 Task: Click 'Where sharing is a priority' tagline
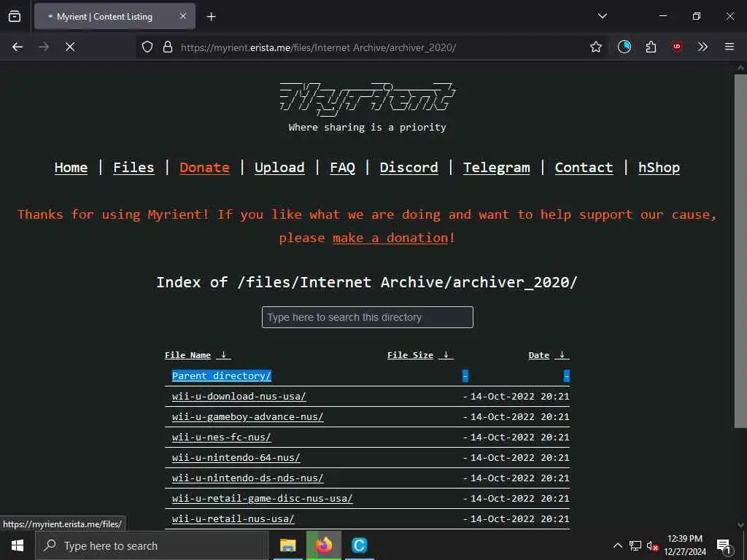(368, 127)
